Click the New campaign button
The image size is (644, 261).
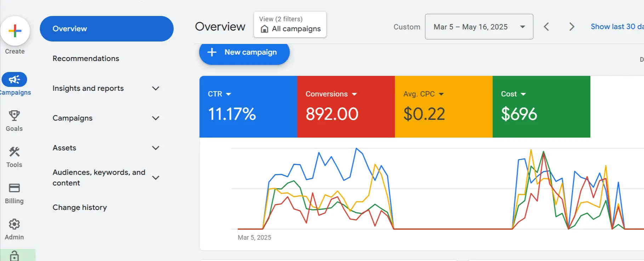[244, 52]
